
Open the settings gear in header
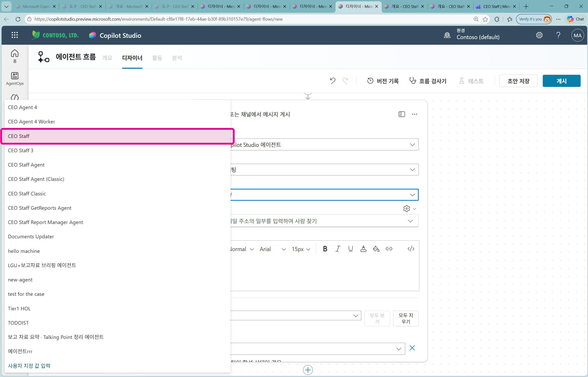pos(539,35)
